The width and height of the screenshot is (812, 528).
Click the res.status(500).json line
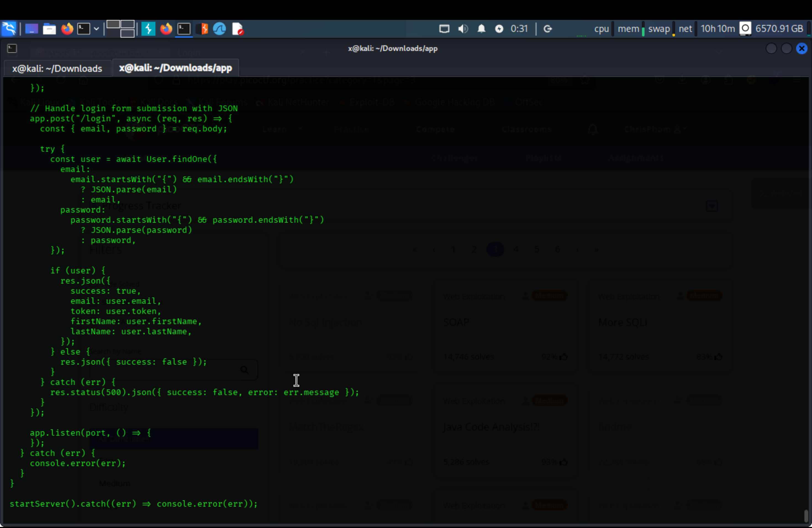point(205,393)
